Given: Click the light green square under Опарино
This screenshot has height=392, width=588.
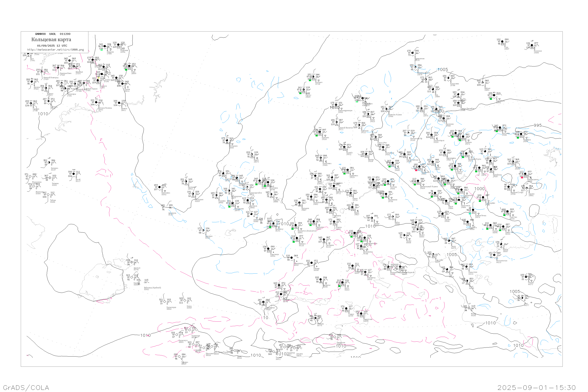Looking at the screenshot, I should [x=102, y=50].
